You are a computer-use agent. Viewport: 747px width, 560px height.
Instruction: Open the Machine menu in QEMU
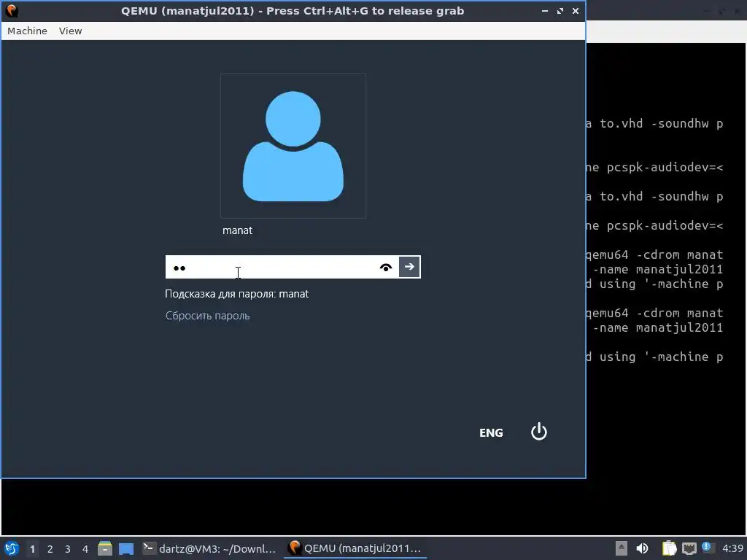[27, 31]
